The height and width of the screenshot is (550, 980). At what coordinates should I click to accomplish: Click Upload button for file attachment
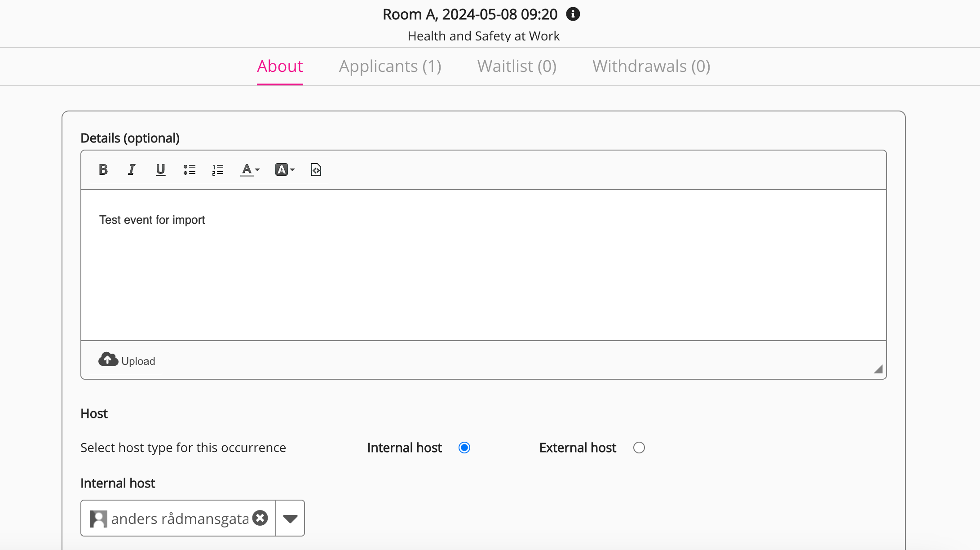(126, 360)
